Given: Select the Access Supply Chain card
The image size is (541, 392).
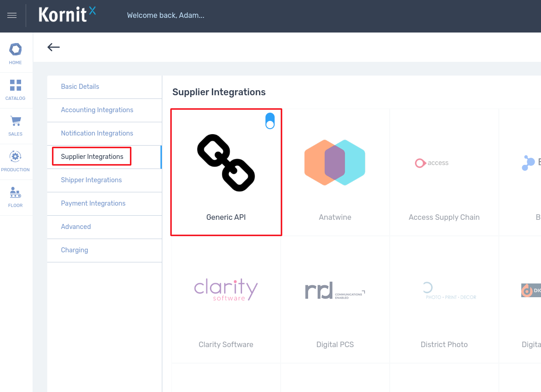Looking at the screenshot, I should tap(444, 172).
